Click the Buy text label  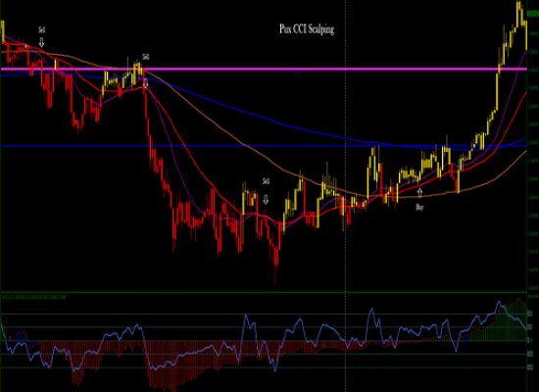pyautogui.click(x=419, y=207)
